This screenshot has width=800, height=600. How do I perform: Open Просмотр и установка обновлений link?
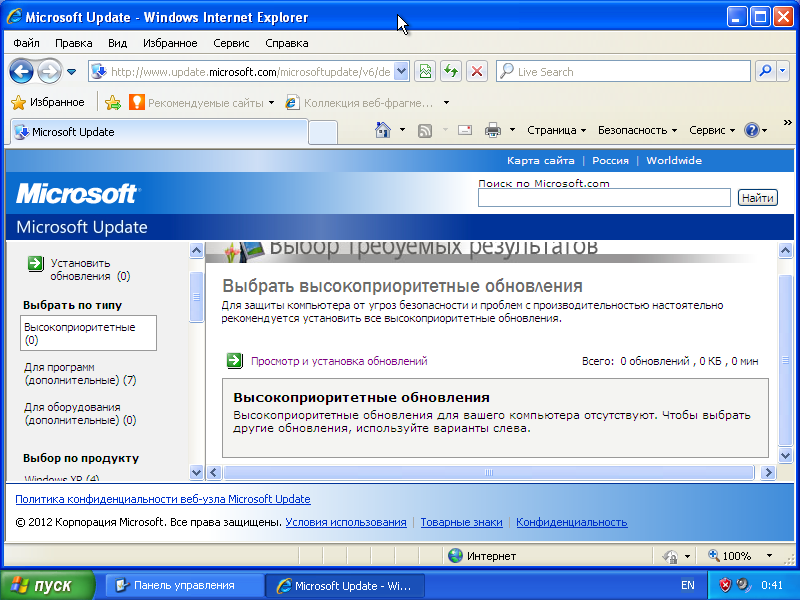point(339,361)
